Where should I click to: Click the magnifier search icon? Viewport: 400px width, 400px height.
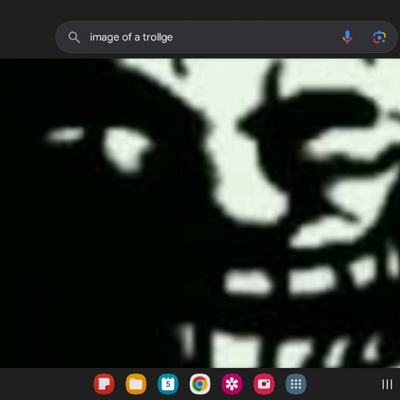tap(74, 37)
